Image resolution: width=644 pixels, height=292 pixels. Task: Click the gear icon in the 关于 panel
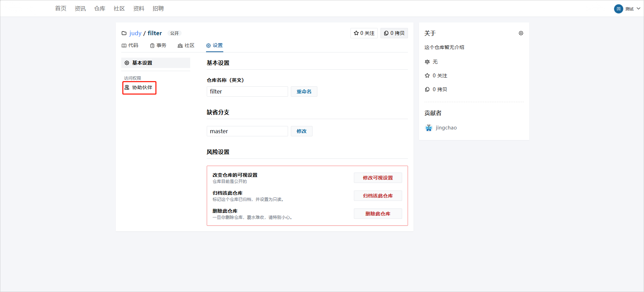point(521,33)
